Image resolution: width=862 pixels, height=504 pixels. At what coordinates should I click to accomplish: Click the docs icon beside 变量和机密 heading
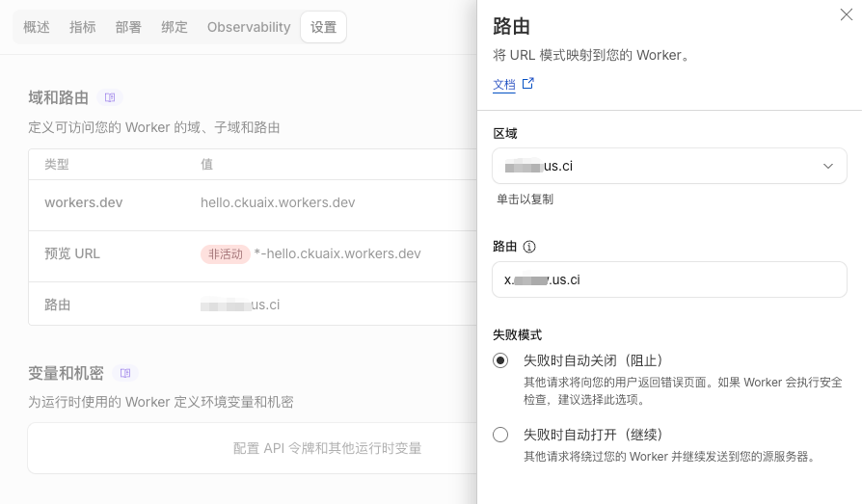click(x=125, y=373)
